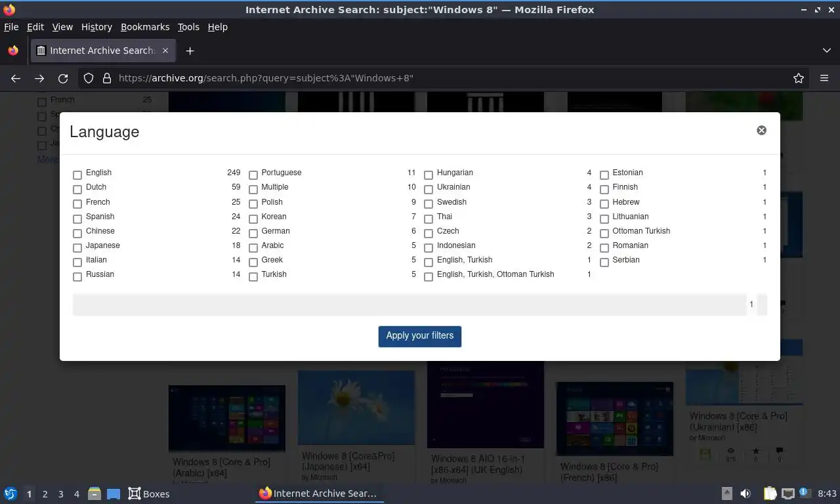Open the clipboard tray icon
This screenshot has height=504, width=840.
click(x=770, y=493)
